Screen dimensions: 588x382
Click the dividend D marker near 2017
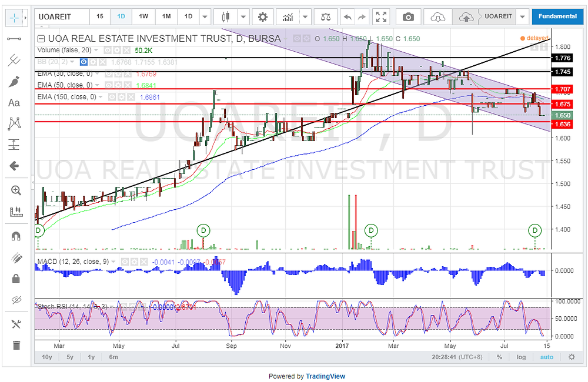pyautogui.click(x=371, y=230)
